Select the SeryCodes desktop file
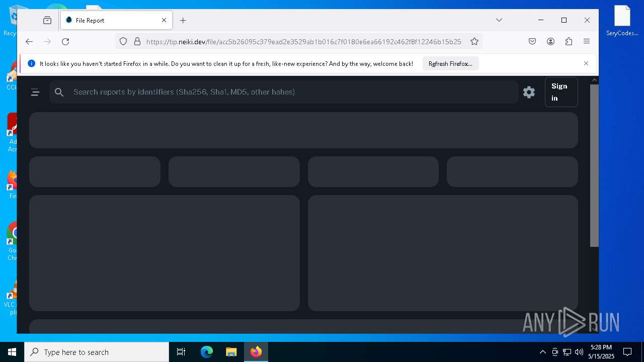Image resolution: width=644 pixels, height=362 pixels. click(x=622, y=21)
